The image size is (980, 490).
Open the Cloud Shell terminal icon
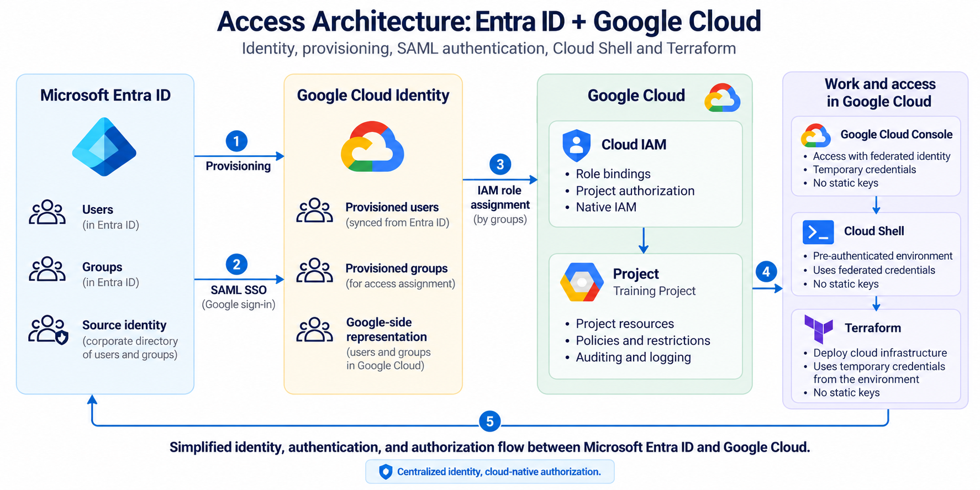point(818,233)
